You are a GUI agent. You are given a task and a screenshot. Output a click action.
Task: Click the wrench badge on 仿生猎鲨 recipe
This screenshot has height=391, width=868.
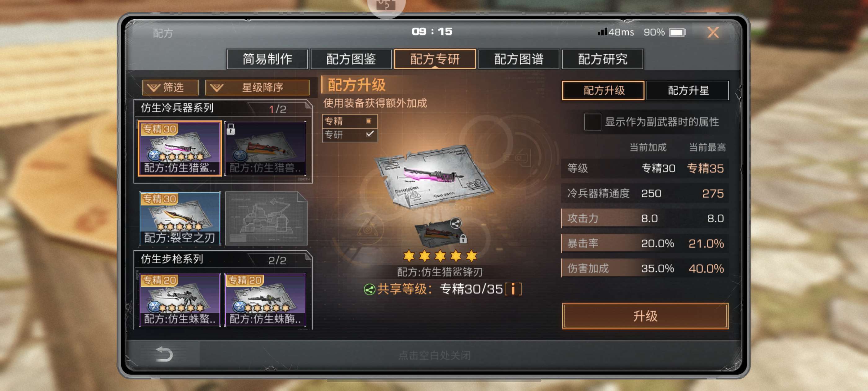click(154, 155)
